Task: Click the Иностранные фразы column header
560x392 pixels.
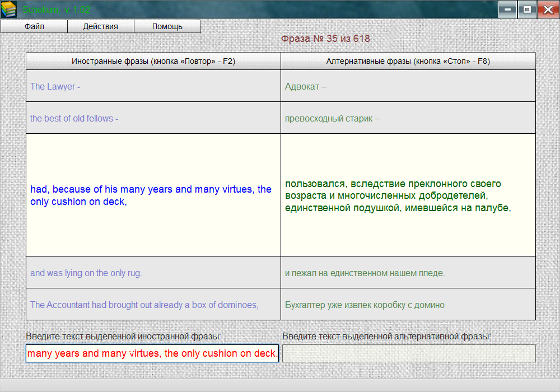Action: 153,61
